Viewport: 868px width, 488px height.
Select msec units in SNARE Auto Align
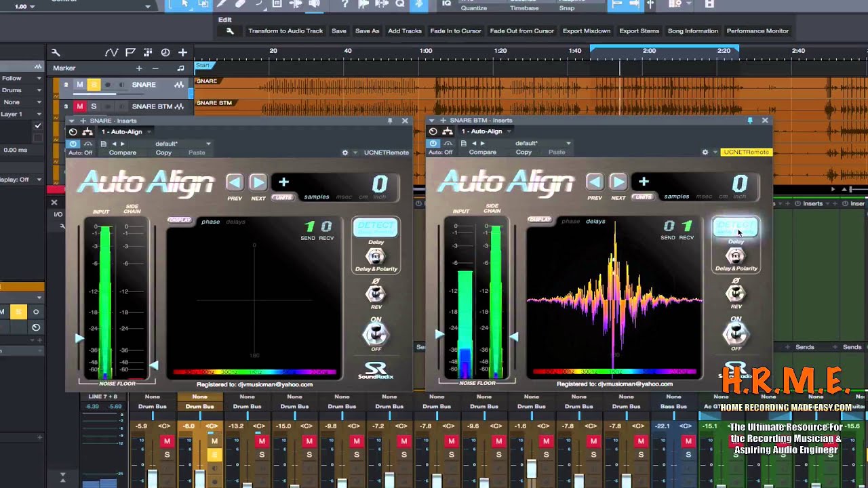344,197
